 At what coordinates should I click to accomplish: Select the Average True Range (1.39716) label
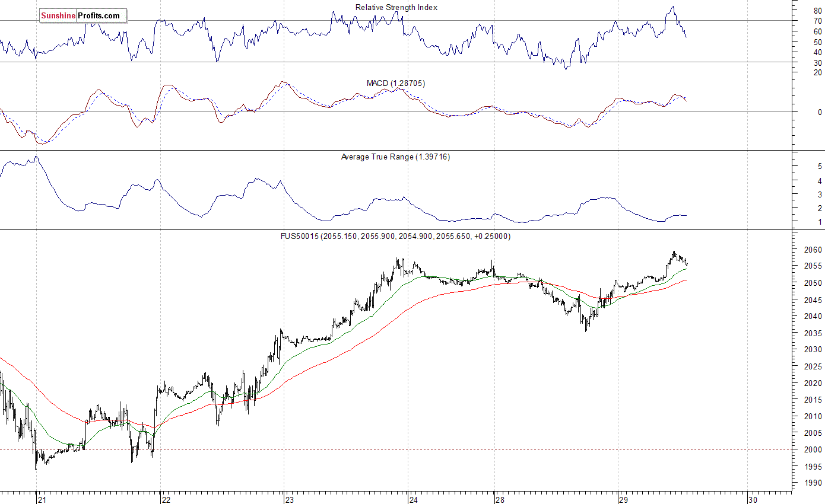click(395, 157)
